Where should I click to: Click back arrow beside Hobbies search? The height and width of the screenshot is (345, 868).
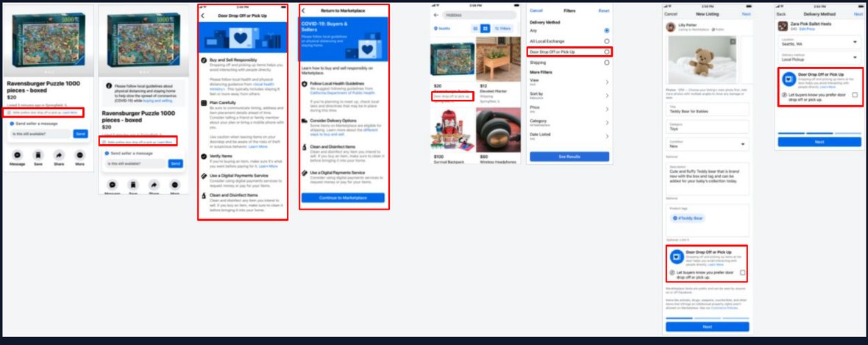(x=436, y=15)
